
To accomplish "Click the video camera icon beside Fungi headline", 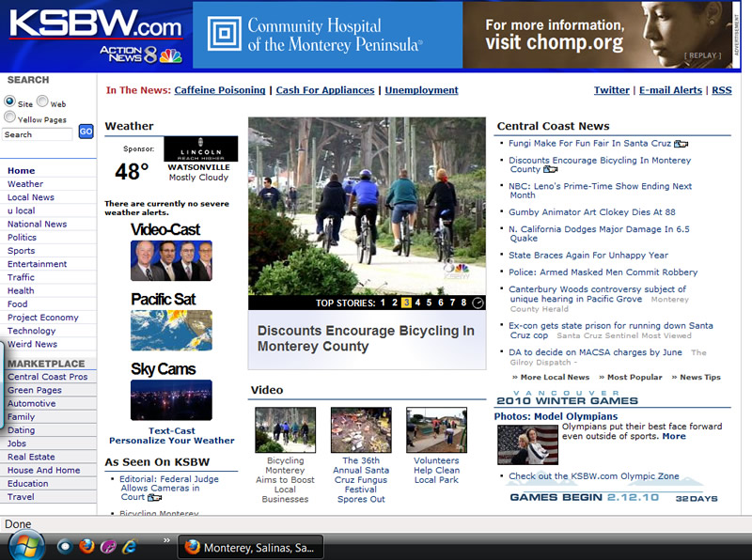I will point(681,144).
